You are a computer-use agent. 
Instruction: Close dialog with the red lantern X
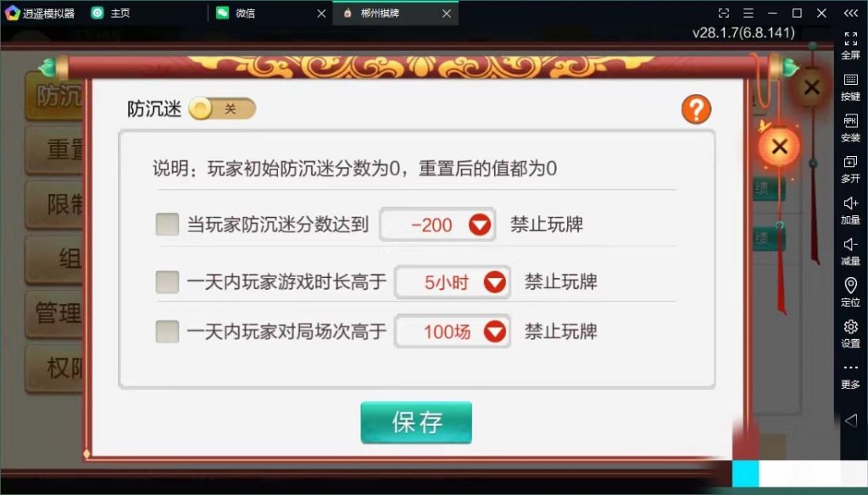[x=780, y=147]
